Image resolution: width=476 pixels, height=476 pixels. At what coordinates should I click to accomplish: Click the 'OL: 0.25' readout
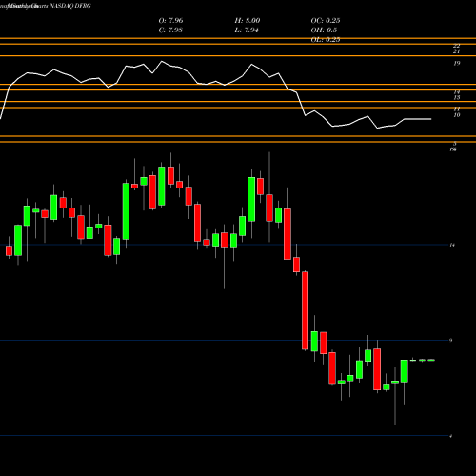pyautogui.click(x=326, y=39)
